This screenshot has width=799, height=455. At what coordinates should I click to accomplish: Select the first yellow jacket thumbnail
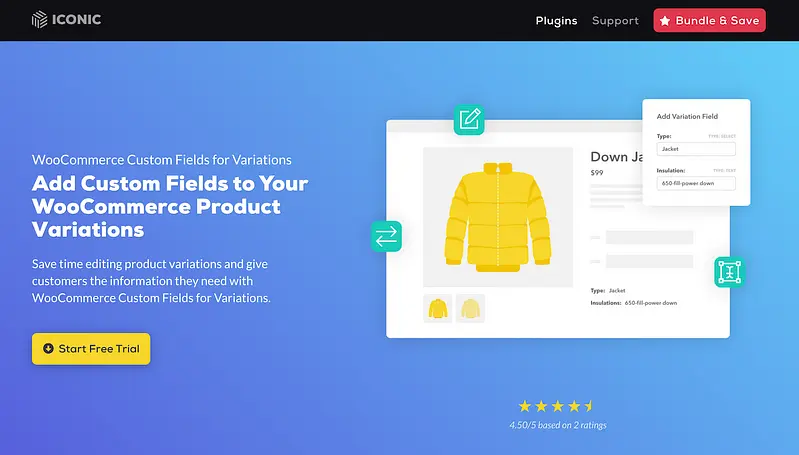(x=438, y=308)
